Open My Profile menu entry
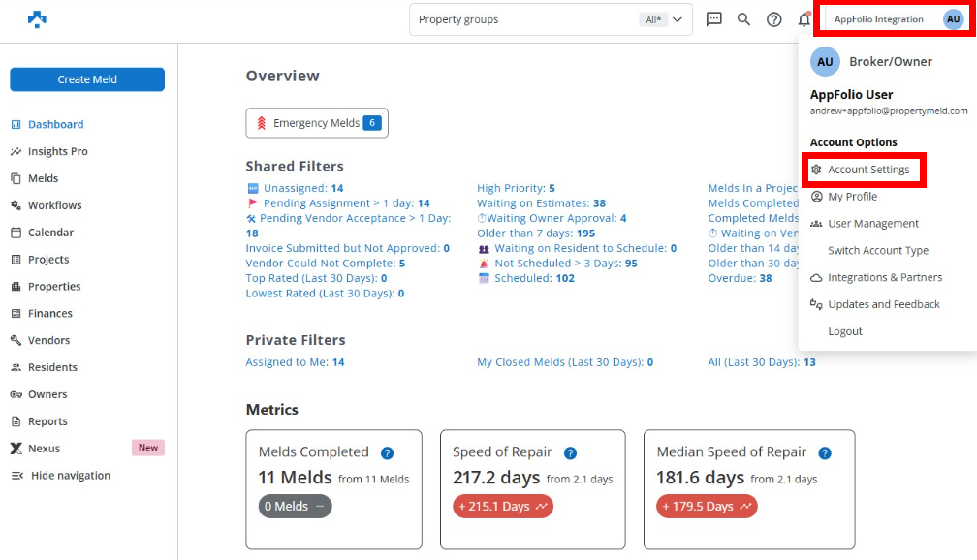977x560 pixels. pyautogui.click(x=852, y=197)
